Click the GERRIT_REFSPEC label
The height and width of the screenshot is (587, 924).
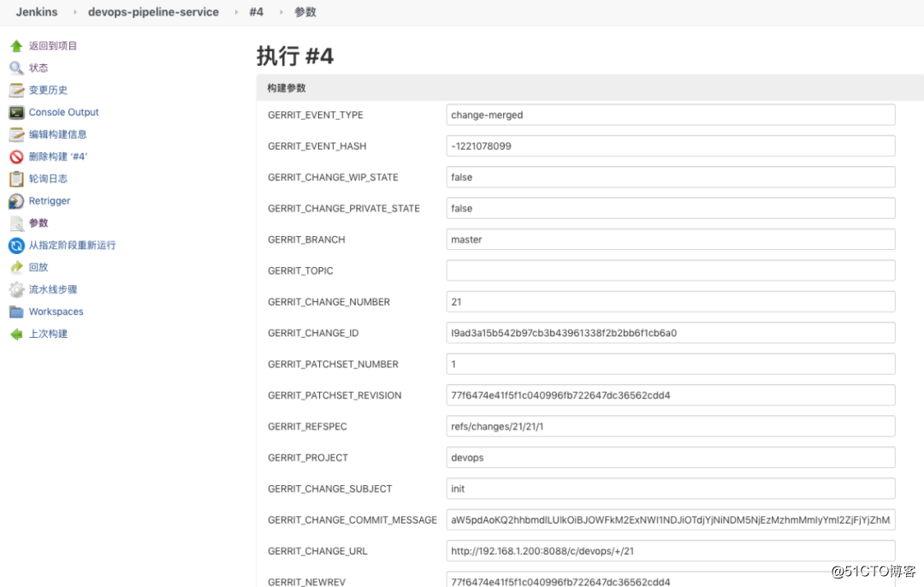307,427
